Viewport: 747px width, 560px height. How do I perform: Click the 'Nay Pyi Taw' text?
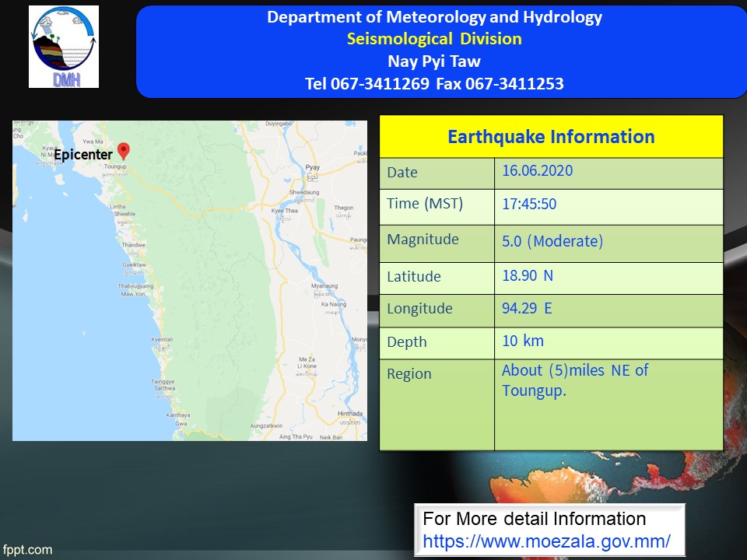pyautogui.click(x=434, y=61)
